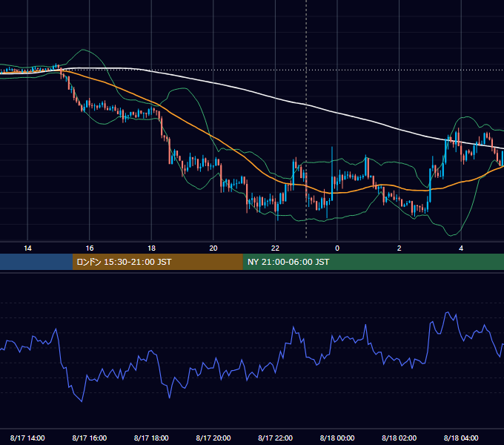Click the 8/17 18:00 date label
Screen dimensions: 504x445
pyautogui.click(x=151, y=438)
